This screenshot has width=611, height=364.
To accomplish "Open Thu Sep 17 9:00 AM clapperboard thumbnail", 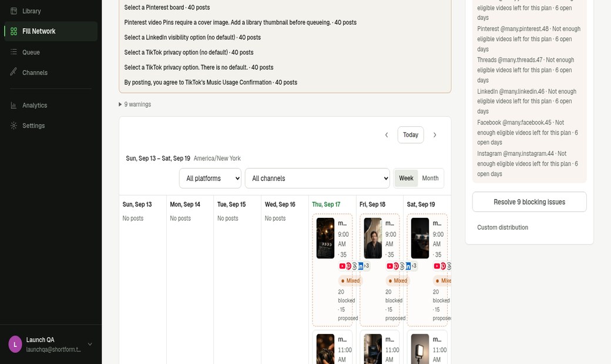I will 325,238.
